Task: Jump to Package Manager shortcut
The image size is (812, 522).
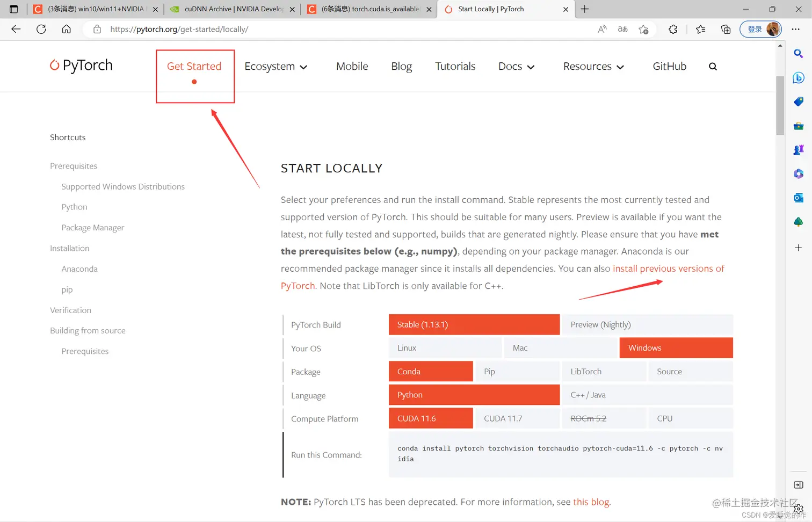Action: point(92,228)
